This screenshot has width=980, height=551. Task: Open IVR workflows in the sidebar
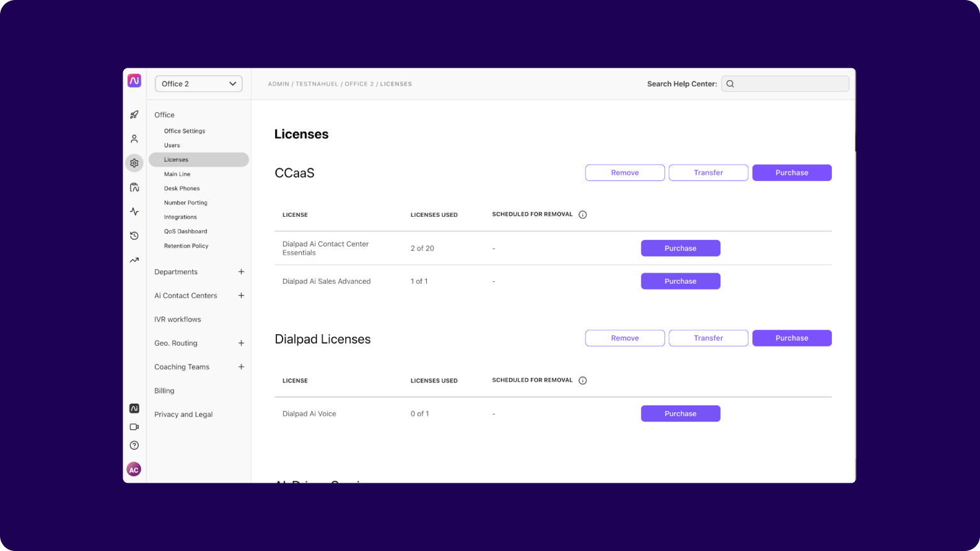177,320
